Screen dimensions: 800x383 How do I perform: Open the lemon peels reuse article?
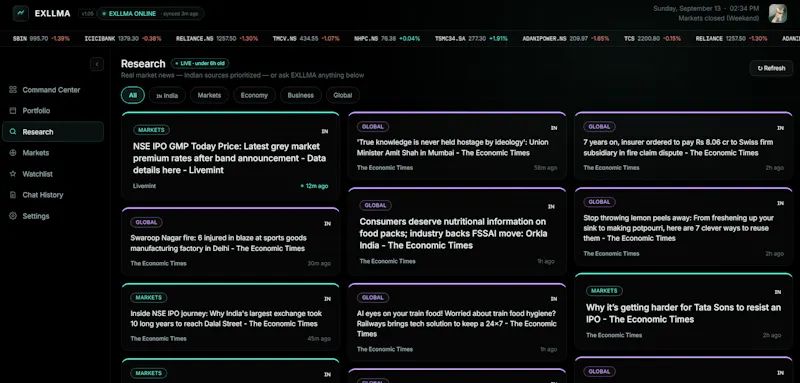coord(684,226)
